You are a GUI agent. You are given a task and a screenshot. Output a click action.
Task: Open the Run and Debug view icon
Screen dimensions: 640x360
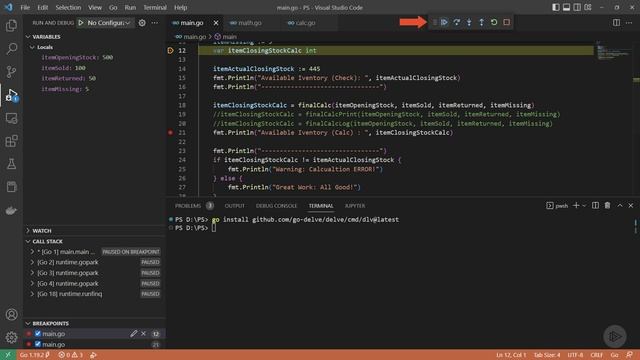[11, 95]
